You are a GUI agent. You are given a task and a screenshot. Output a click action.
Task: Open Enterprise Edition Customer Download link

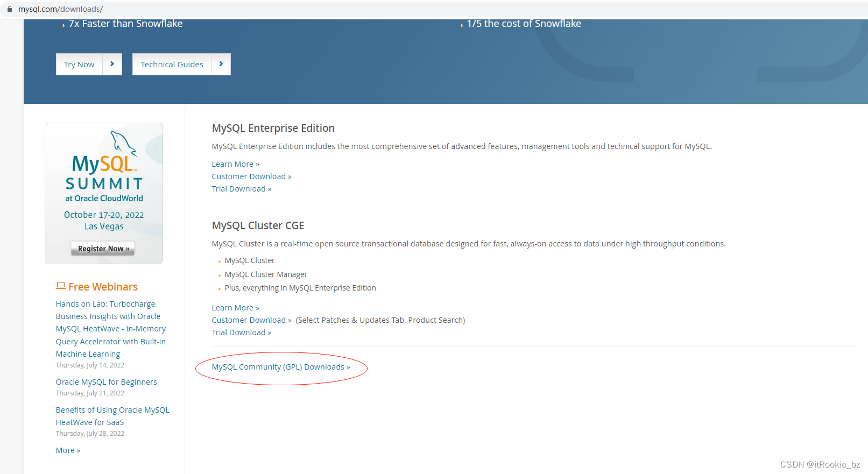(252, 176)
